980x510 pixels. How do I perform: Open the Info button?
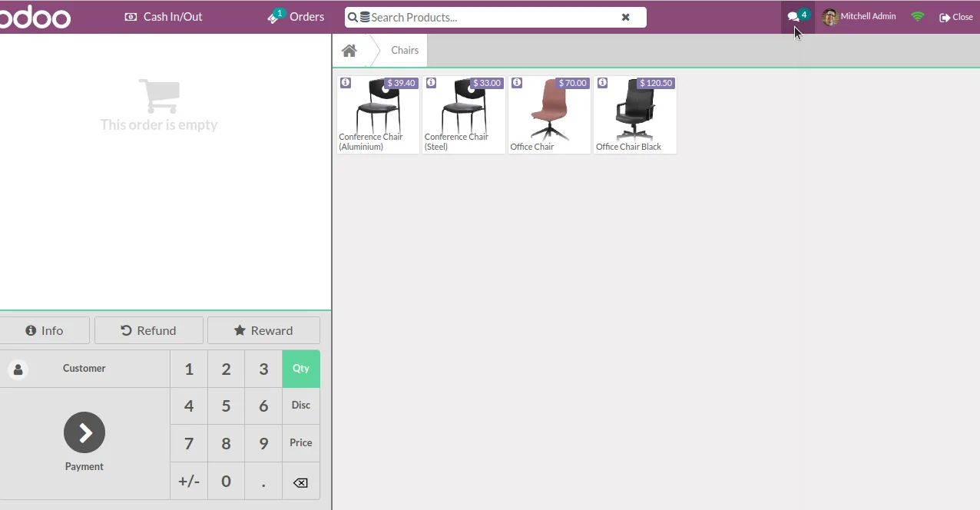(x=45, y=330)
